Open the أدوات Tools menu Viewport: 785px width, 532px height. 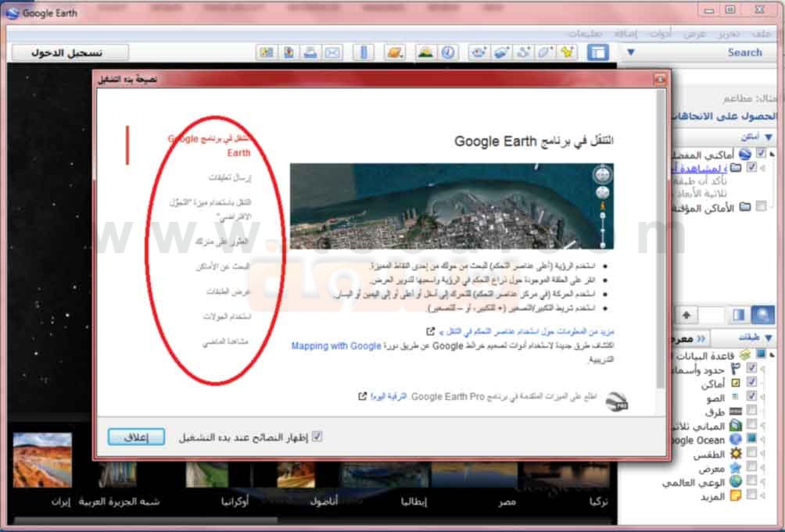pyautogui.click(x=661, y=34)
